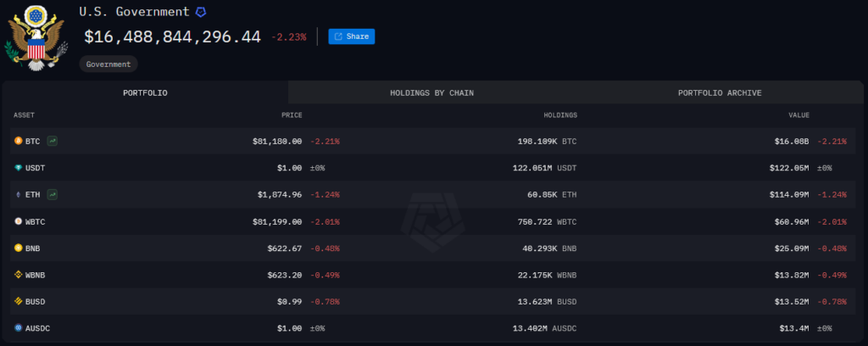Click the Bitcoin coin icon
The width and height of the screenshot is (868, 346).
click(x=19, y=141)
